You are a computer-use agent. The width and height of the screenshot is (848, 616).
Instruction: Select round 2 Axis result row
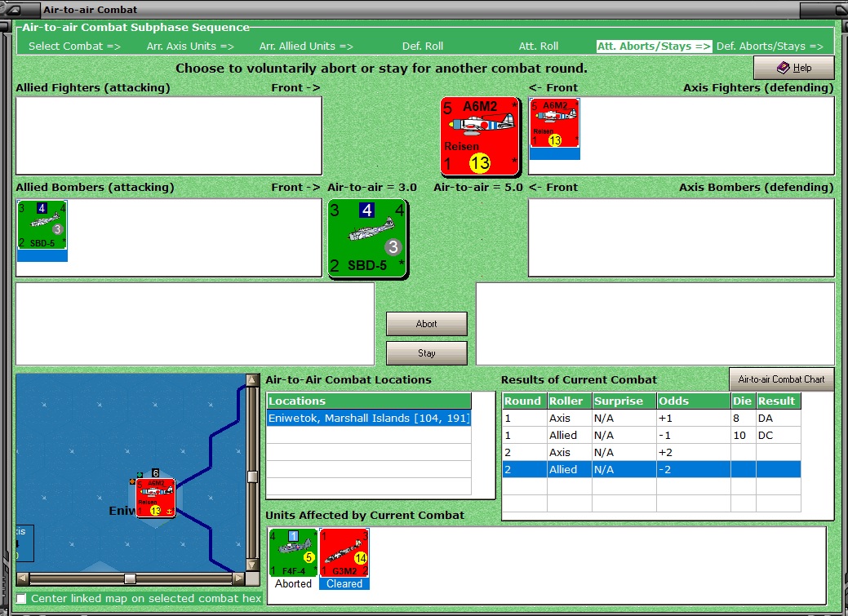click(x=651, y=452)
